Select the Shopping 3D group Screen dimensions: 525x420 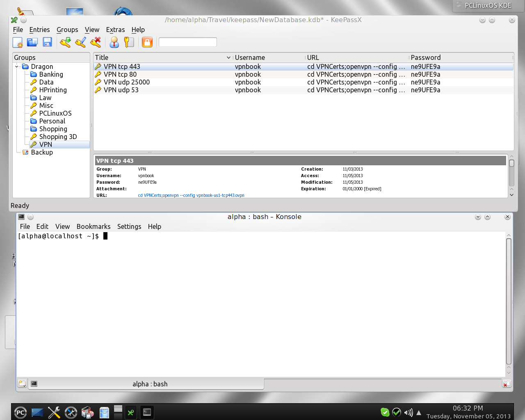click(x=58, y=137)
